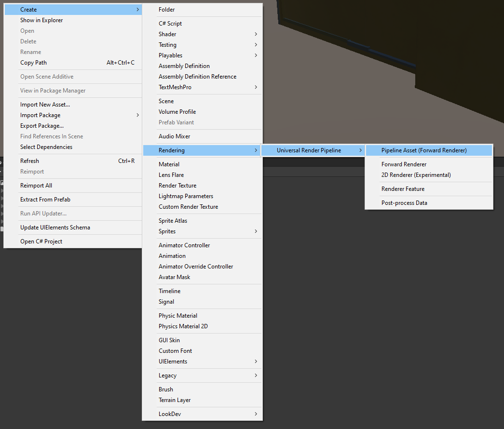Viewport: 504px width, 429px height.
Task: Create a Physics Material 2D
Action: point(202,326)
